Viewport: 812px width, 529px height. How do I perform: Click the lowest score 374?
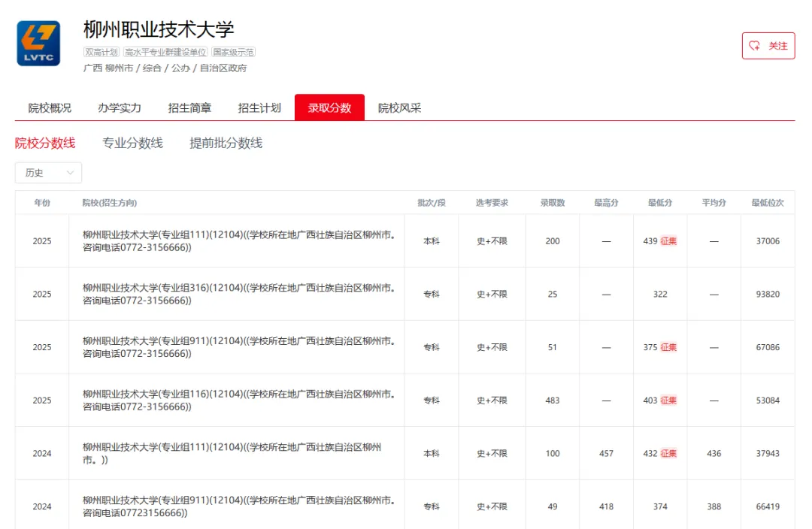coord(660,506)
